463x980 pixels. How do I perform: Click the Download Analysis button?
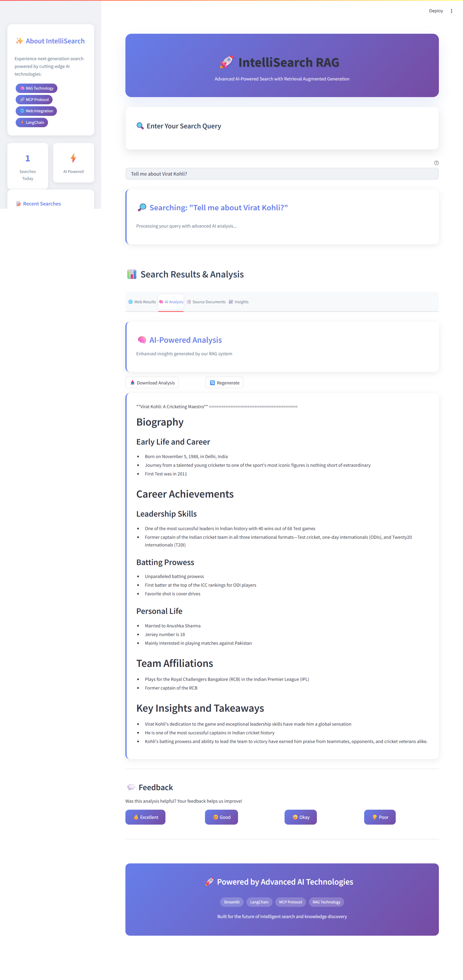pyautogui.click(x=152, y=383)
